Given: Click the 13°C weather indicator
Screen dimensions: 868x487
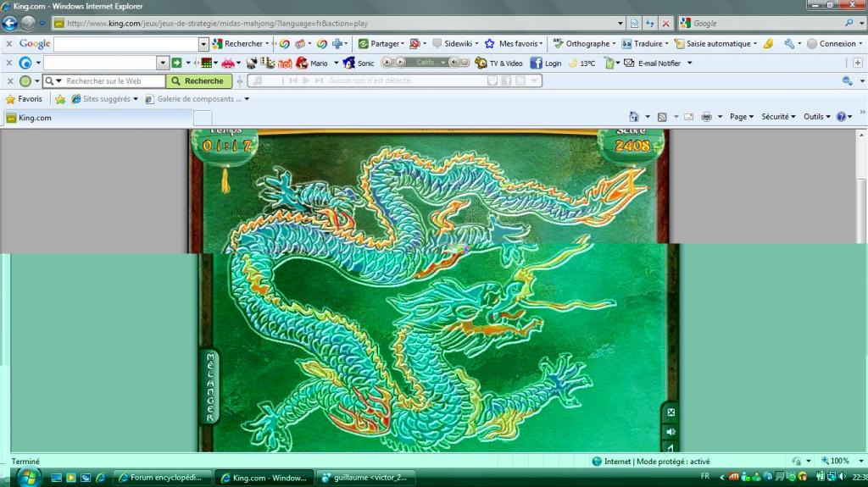Looking at the screenshot, I should tap(581, 63).
